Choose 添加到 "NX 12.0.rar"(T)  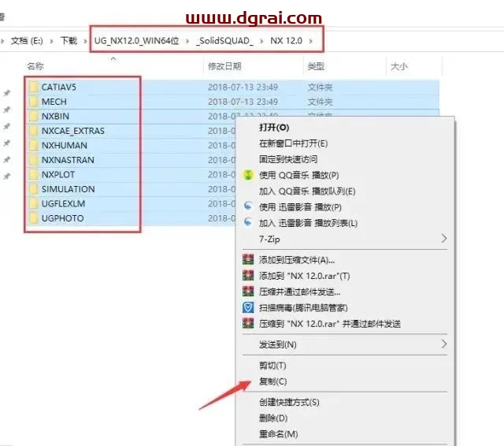(305, 276)
